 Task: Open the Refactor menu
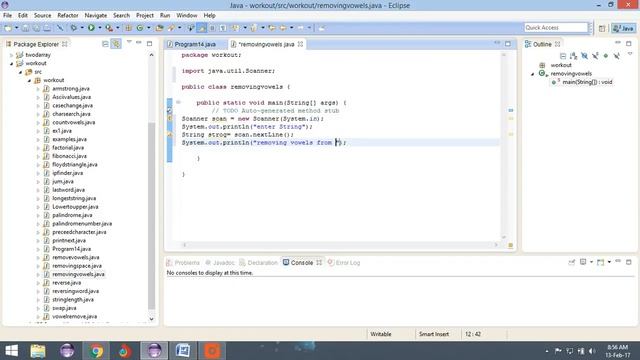click(68, 15)
